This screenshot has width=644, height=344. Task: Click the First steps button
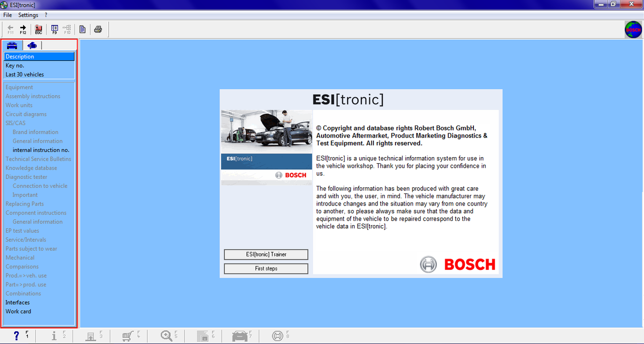click(266, 268)
